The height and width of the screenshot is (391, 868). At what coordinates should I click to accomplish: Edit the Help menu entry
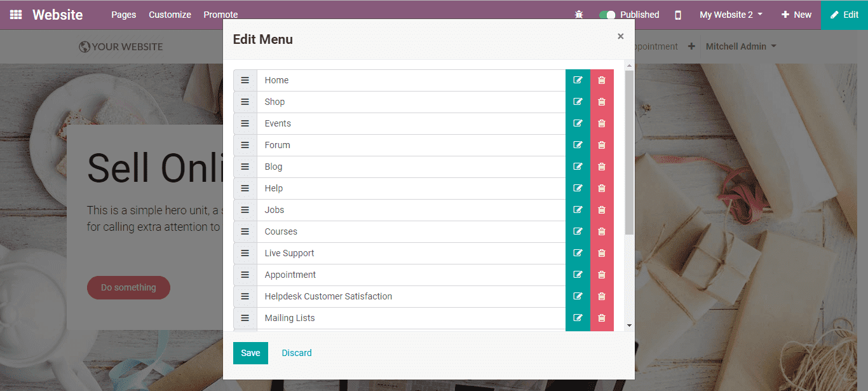click(578, 188)
